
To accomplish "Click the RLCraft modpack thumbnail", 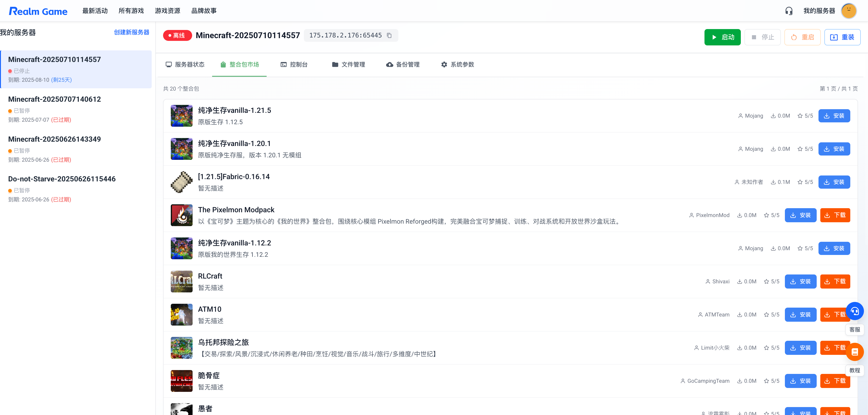I will [x=182, y=282].
